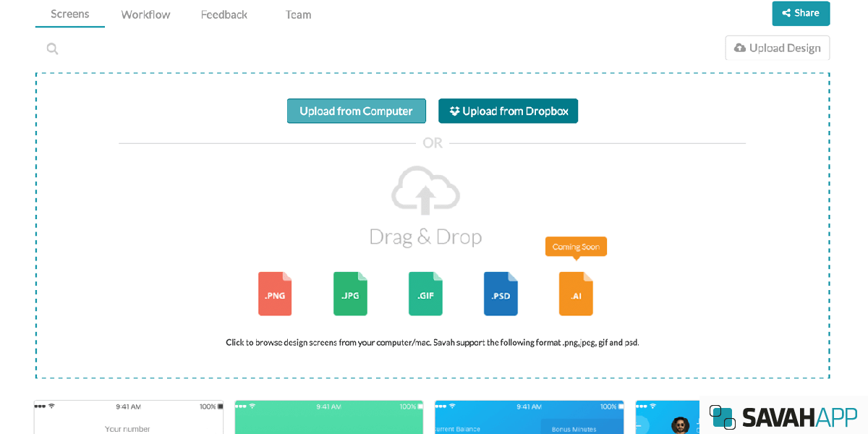868x434 pixels.
Task: Click the Upload Design button
Action: pos(778,48)
